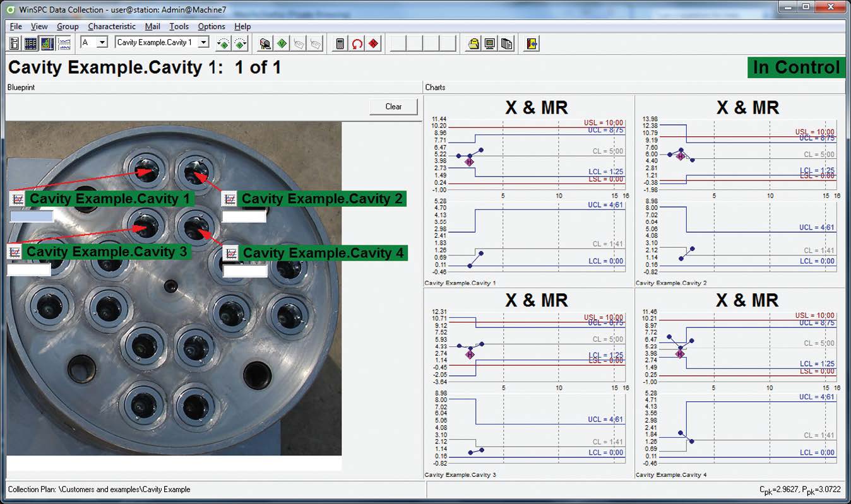Open the Mail menu
The height and width of the screenshot is (504, 851).
152,26
